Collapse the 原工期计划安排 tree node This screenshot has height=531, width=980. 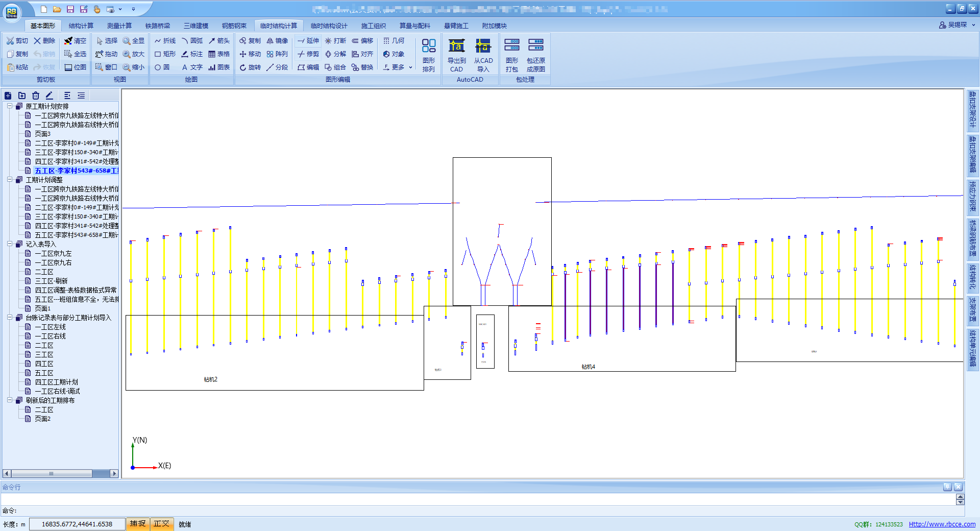10,106
